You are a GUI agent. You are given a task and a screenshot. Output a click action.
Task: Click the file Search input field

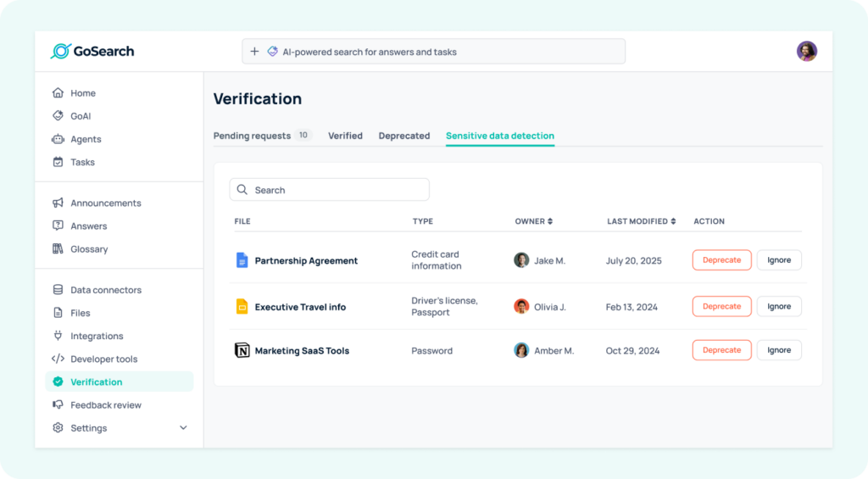(329, 190)
